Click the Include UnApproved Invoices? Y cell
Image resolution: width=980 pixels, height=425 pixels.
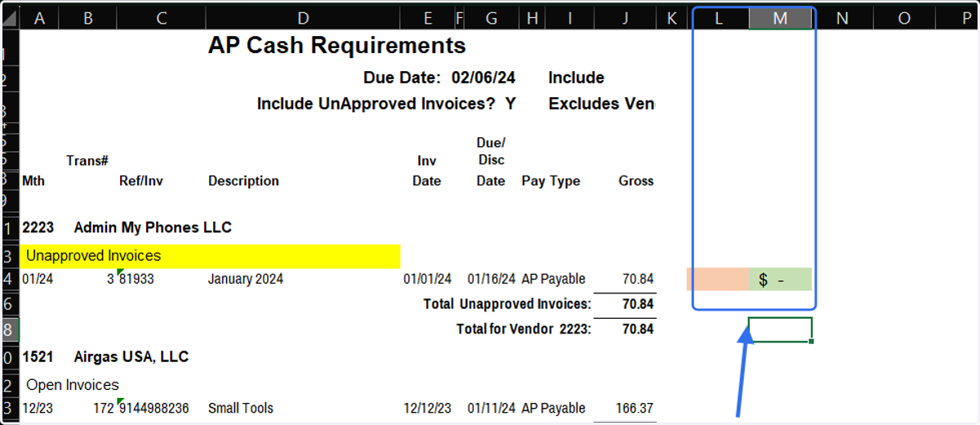(385, 104)
